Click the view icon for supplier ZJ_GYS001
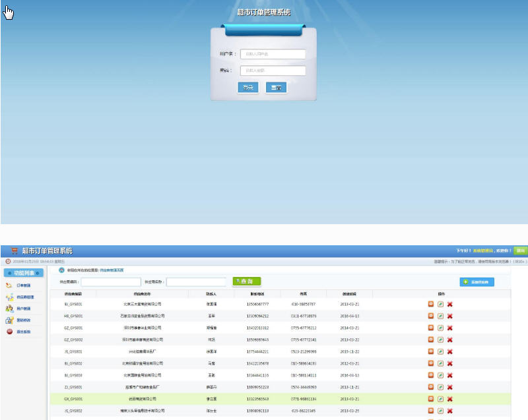 (x=431, y=387)
